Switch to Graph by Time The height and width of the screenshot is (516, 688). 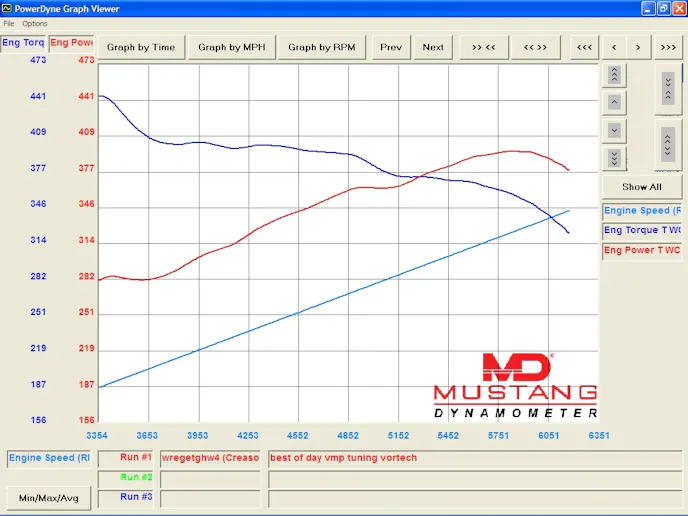pyautogui.click(x=141, y=47)
